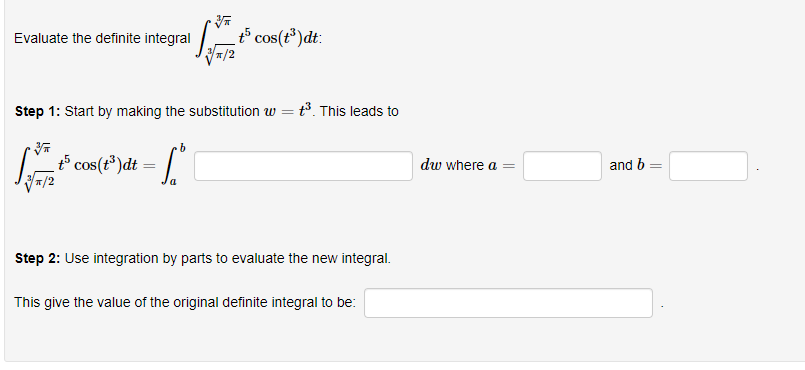Click the upper limit b on the integral

click(182, 148)
